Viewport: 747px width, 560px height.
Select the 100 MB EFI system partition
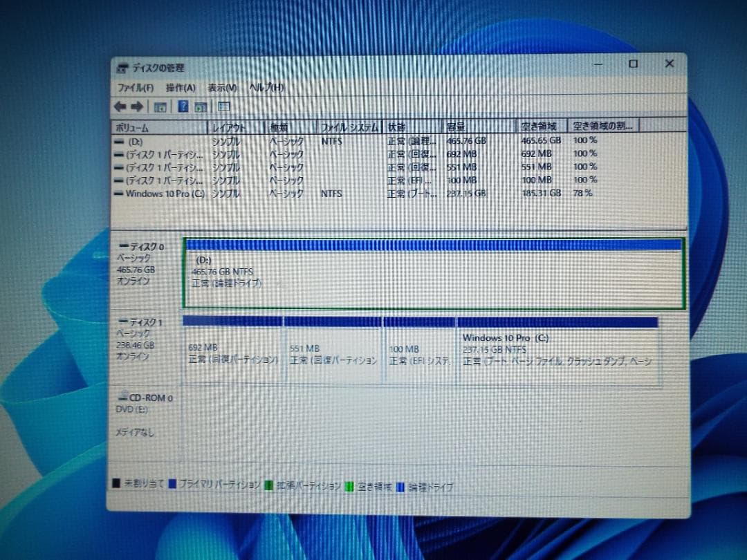pos(418,349)
